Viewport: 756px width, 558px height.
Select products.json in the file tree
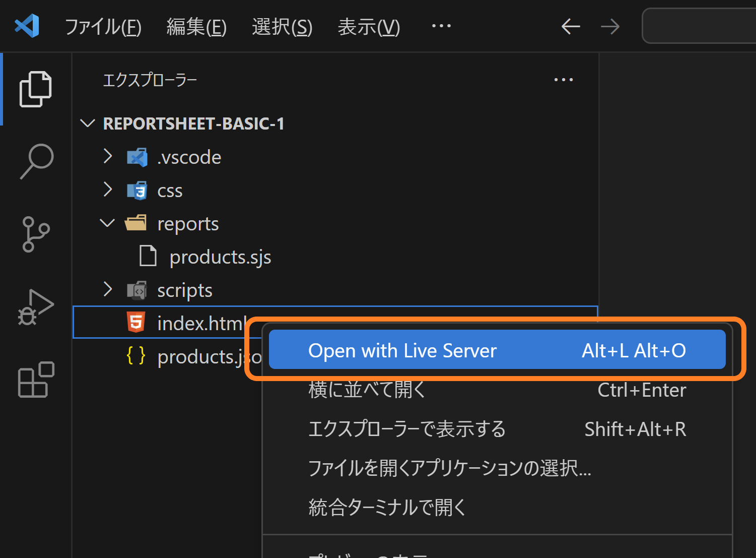coord(210,357)
